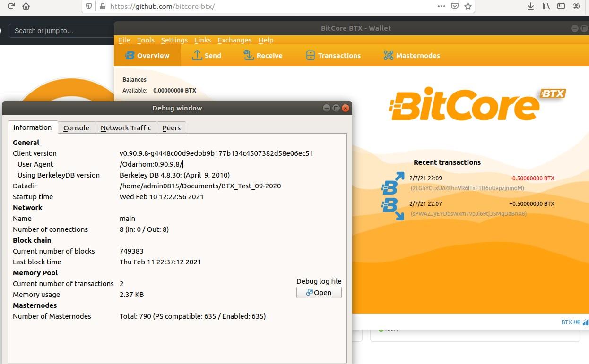The height and width of the screenshot is (364, 589).
Task: Click the HD wallet status icon
Action: click(577, 322)
